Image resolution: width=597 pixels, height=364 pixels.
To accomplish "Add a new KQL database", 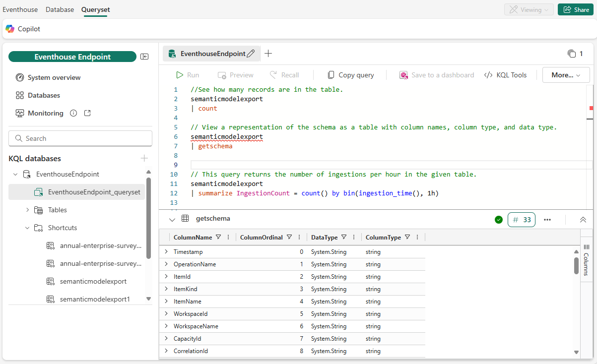I will pyautogui.click(x=144, y=158).
